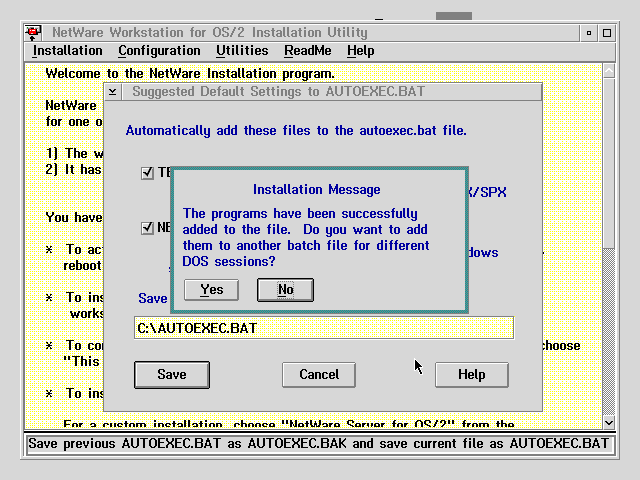Open the Suggested Default Settings dialog system menu
This screenshot has height=480, width=640.
pyautogui.click(x=113, y=92)
